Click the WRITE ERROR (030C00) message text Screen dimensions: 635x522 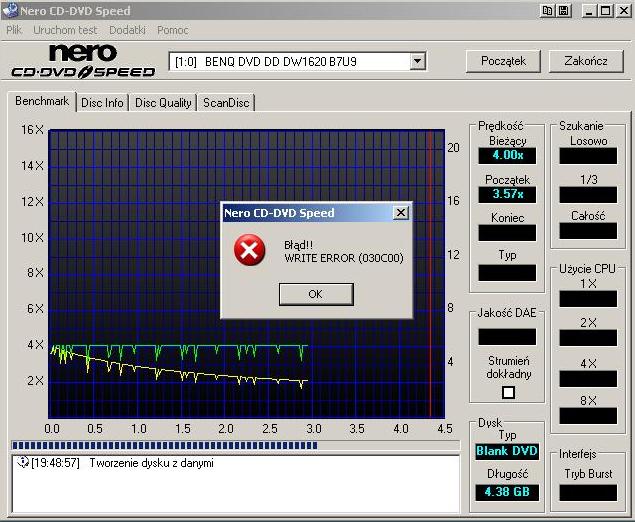pos(344,258)
